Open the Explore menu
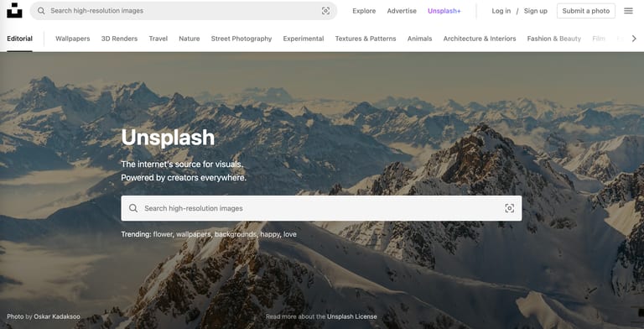644x329 pixels. tap(364, 11)
